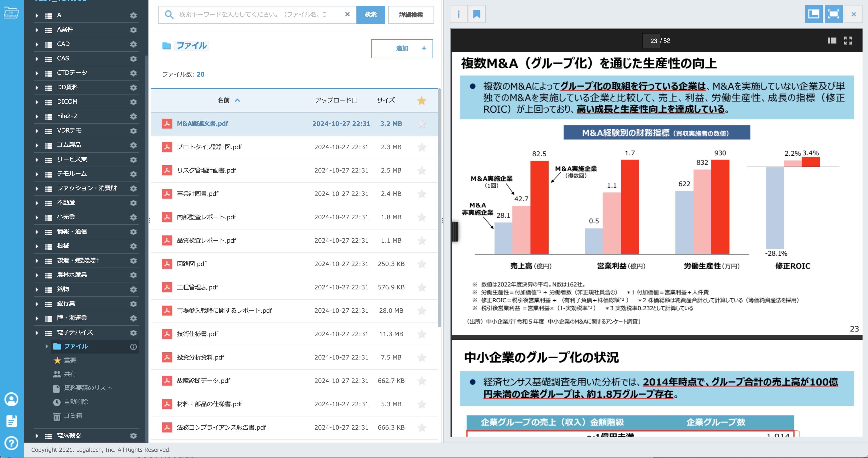Mark 回路図.pdf as favorite star
Image resolution: width=868 pixels, height=458 pixels.
422,264
